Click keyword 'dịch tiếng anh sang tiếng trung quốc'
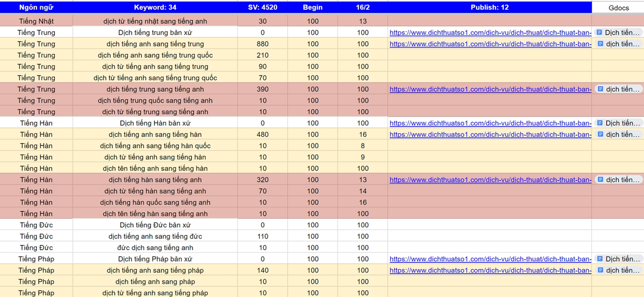 point(155,55)
